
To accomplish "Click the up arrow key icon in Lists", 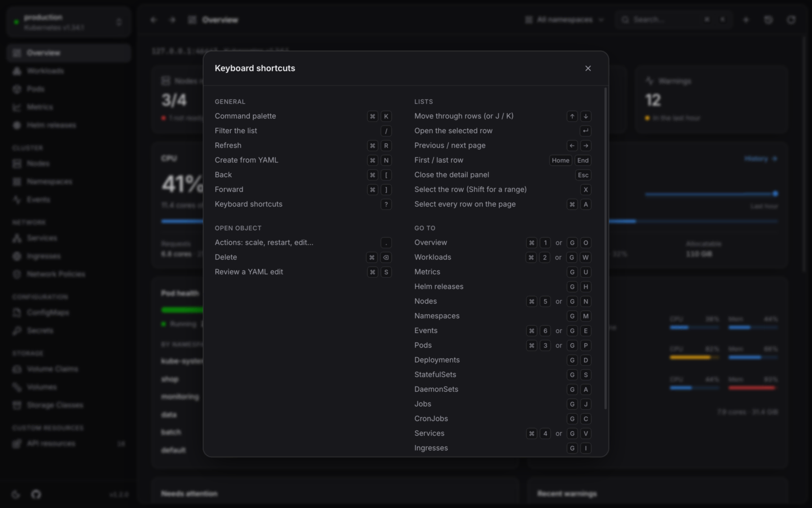I will (572, 116).
